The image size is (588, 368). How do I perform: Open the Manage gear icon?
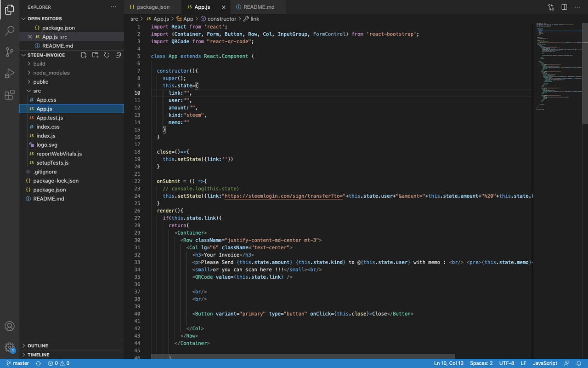tap(10, 347)
